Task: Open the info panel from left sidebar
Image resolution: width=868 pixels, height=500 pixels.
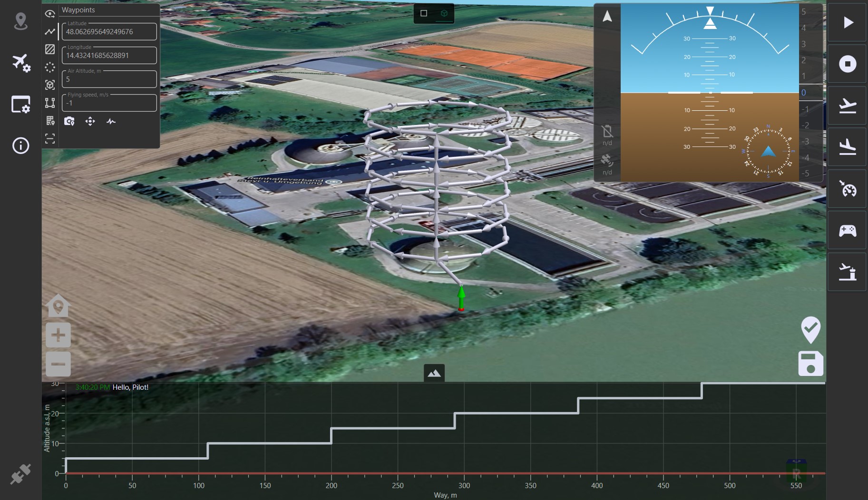Action: 20,146
